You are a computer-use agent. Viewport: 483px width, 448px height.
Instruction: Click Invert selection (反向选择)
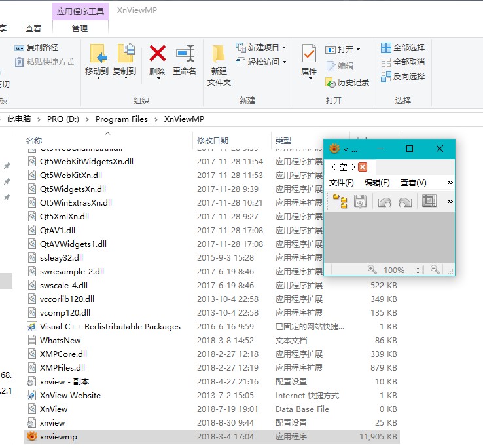[x=403, y=77]
